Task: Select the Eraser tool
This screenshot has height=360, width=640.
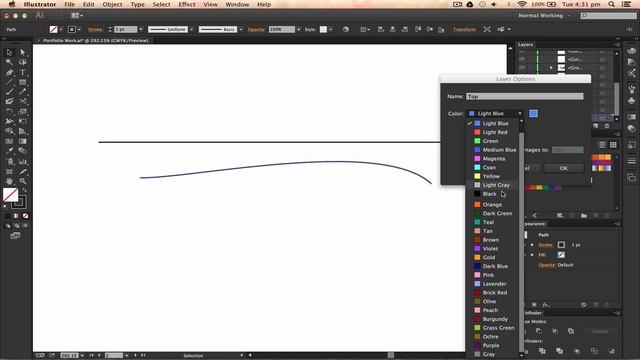Action: [x=9, y=102]
